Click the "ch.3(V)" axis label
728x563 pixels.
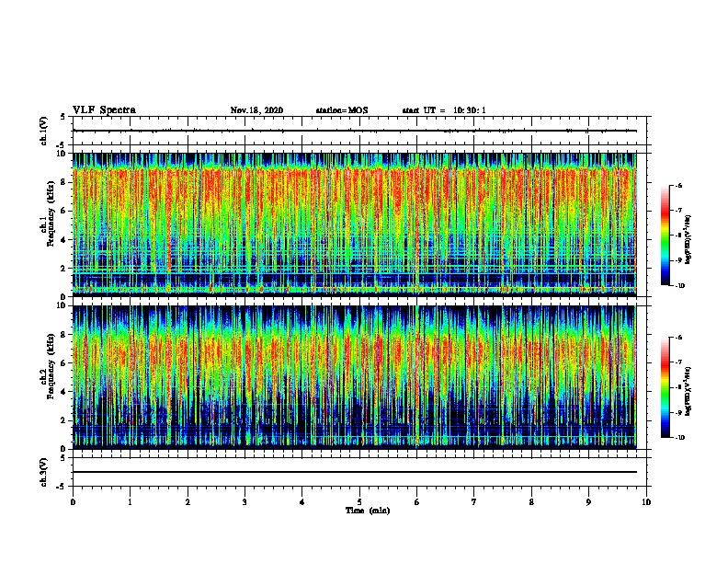pos(43,472)
